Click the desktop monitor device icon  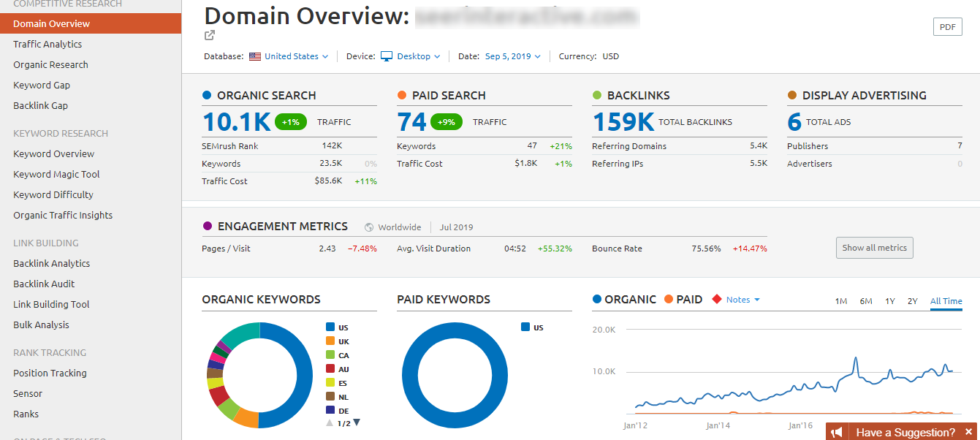[x=387, y=56]
